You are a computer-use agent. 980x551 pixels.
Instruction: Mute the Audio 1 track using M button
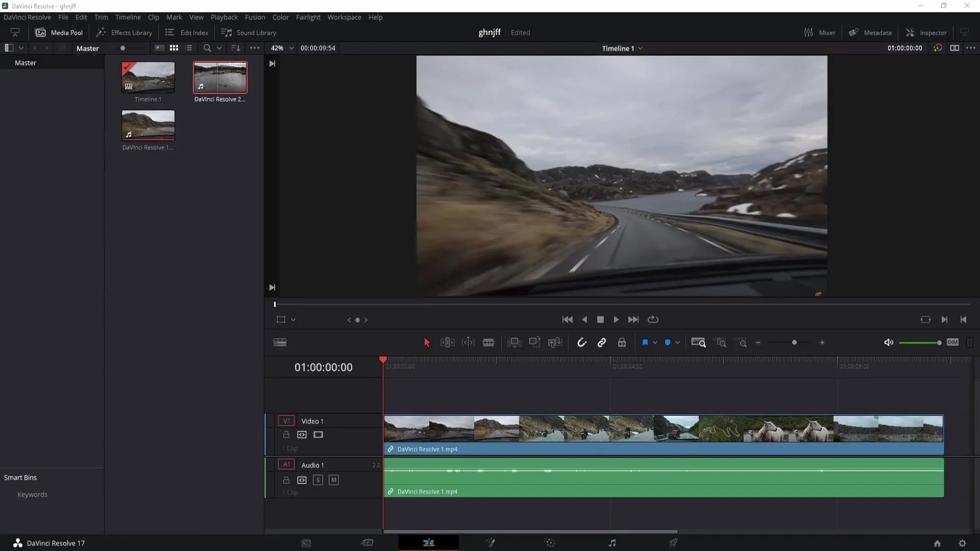click(x=333, y=480)
